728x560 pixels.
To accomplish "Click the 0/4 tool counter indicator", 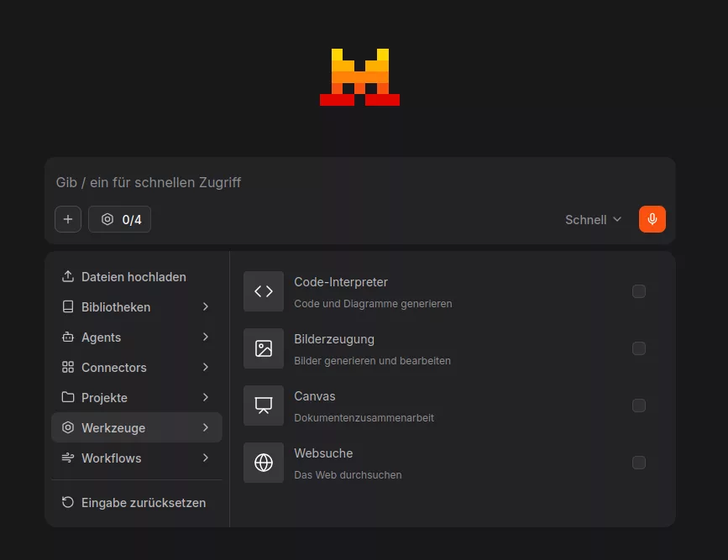I will tap(119, 219).
